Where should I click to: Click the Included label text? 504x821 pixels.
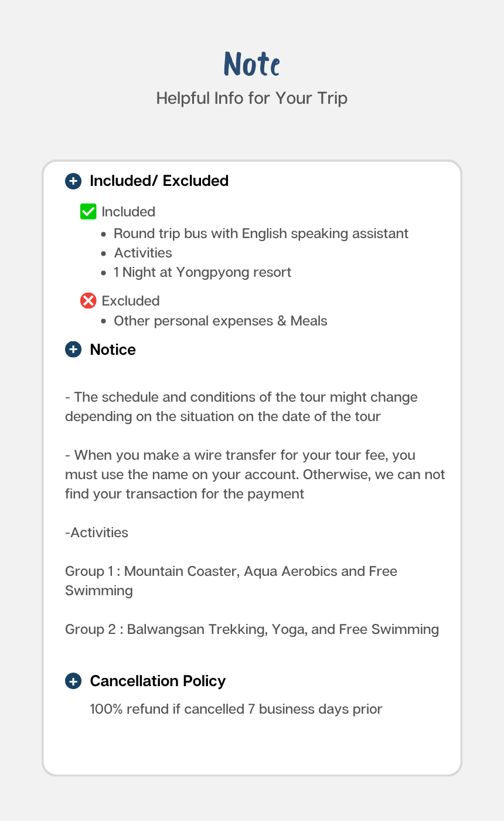(128, 212)
